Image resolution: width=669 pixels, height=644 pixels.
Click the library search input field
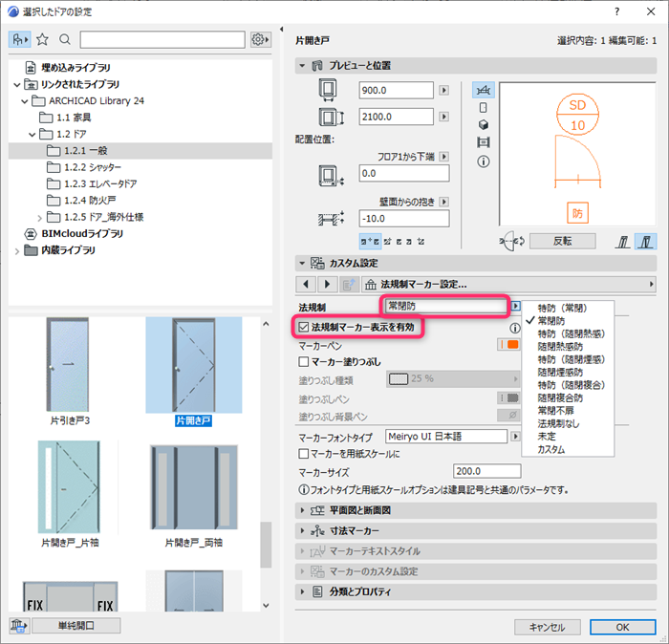click(x=162, y=40)
